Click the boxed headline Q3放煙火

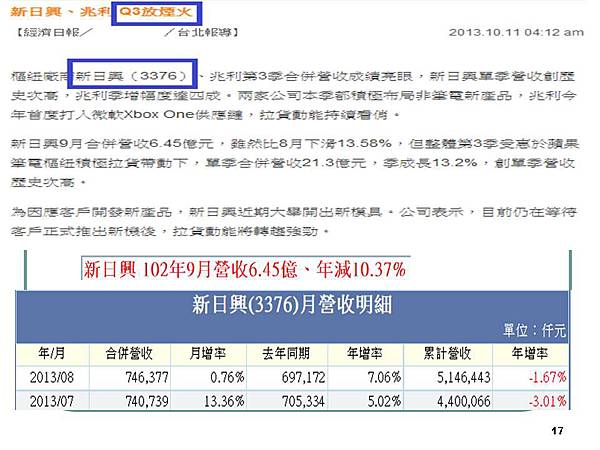point(156,12)
